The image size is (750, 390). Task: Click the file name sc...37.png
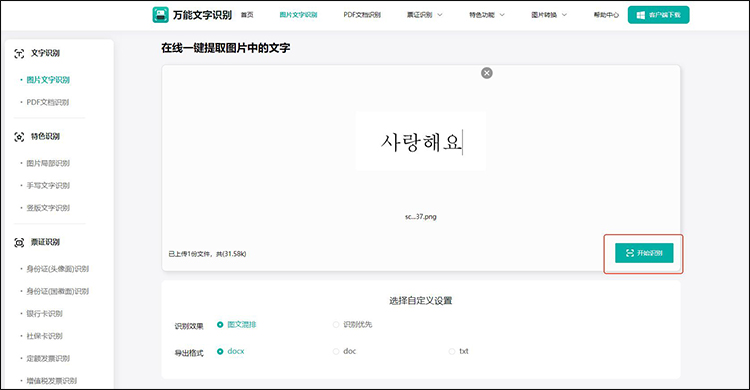click(x=421, y=217)
